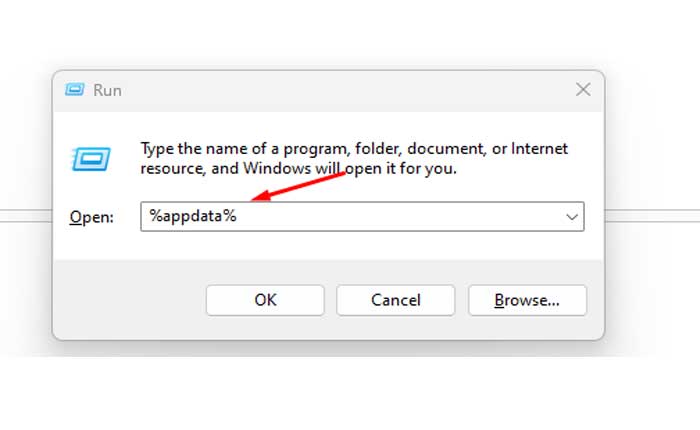Click the word "resource" in the description
This screenshot has height=430, width=700.
172,169
